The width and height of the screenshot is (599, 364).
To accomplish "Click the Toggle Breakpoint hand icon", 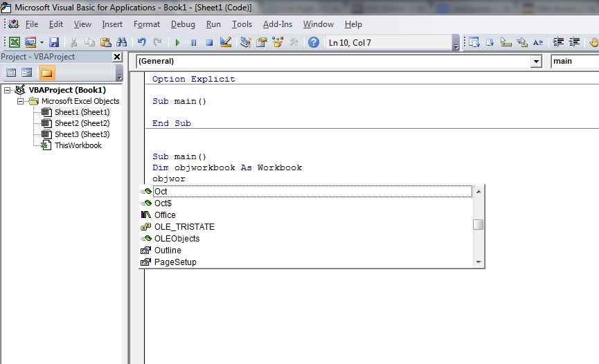I will pyautogui.click(x=593, y=42).
